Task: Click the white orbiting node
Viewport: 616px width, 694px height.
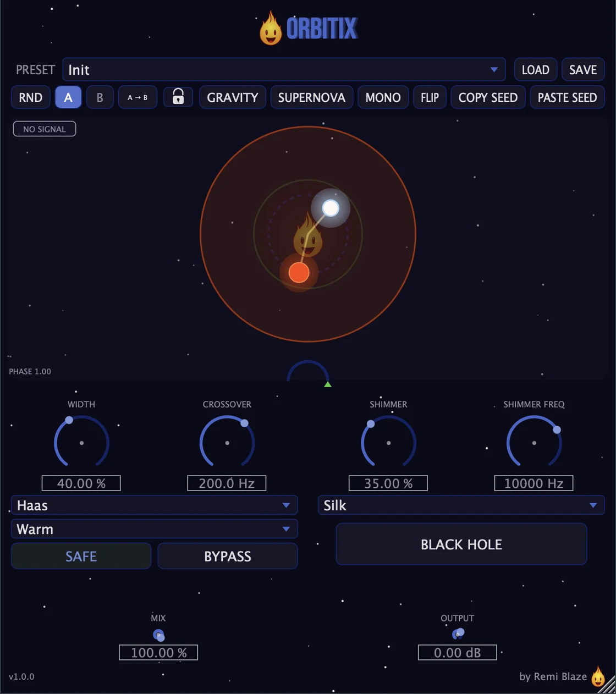Action: 331,208
